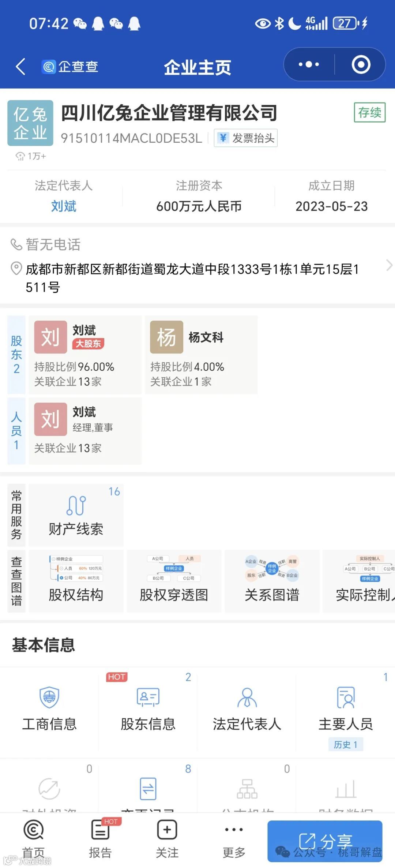Tap establishment date 2023-05-23
The image size is (395, 868).
(x=331, y=206)
